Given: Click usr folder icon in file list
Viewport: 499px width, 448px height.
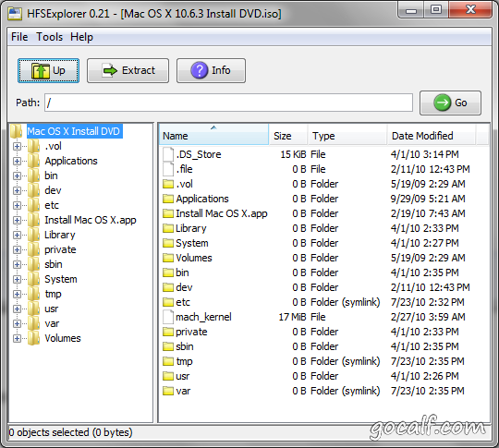Looking at the screenshot, I should [168, 376].
